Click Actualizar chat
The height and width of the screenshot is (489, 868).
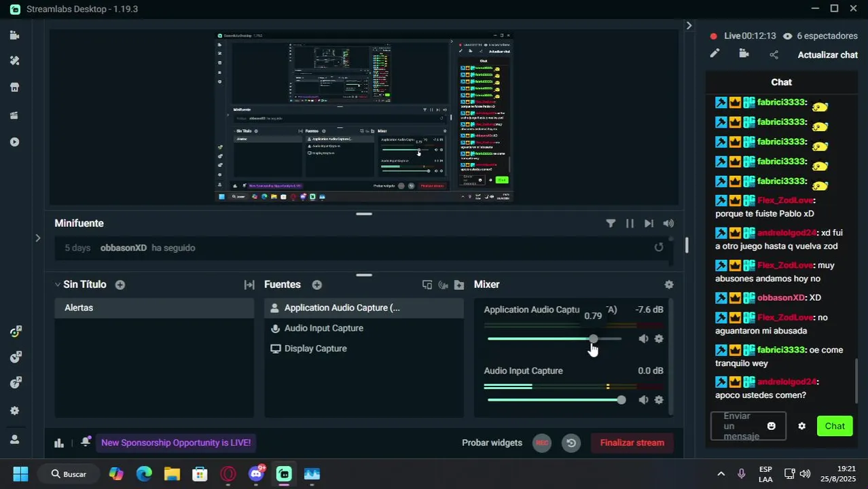coord(828,55)
